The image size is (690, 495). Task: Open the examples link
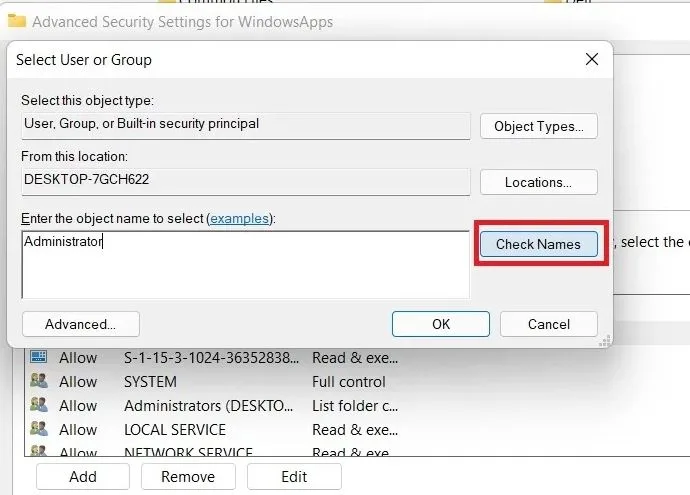(239, 219)
